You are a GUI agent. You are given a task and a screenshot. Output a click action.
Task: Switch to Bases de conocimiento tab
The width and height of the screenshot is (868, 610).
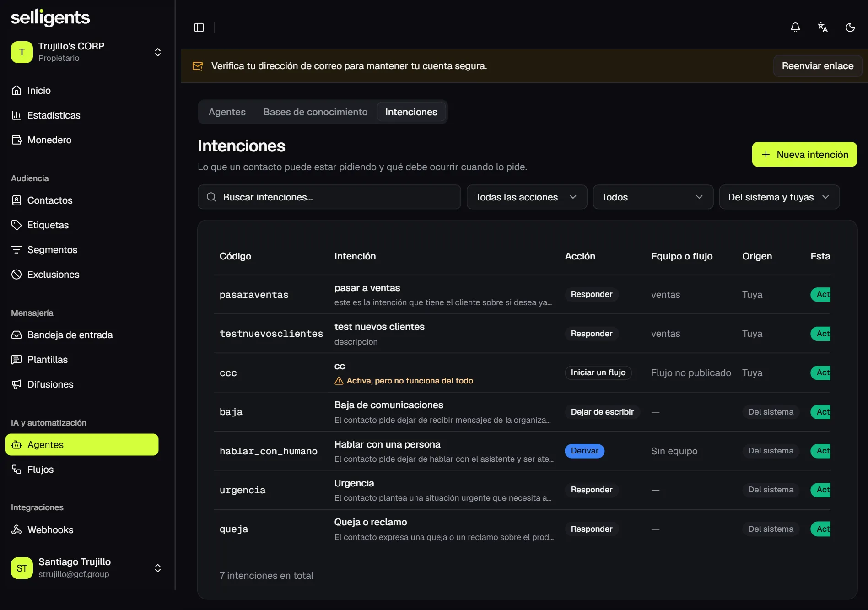coord(315,112)
